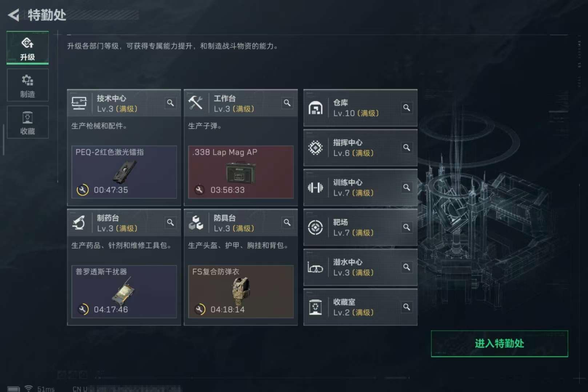The height and width of the screenshot is (392, 588).
Task: Inspect 防具台 using its magnifier icon
Action: (x=287, y=222)
